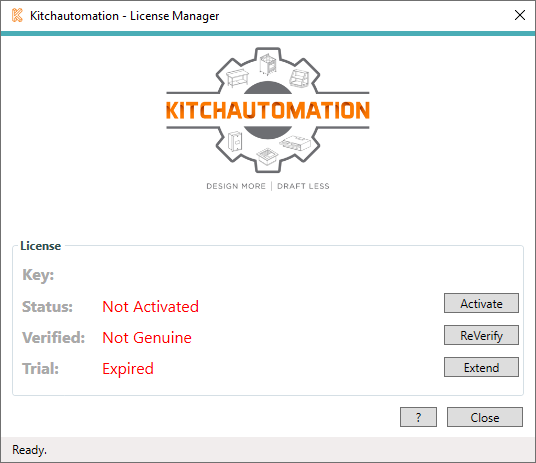Click the sink icon at the gear bottom
This screenshot has width=536, height=463.
pos(268,156)
